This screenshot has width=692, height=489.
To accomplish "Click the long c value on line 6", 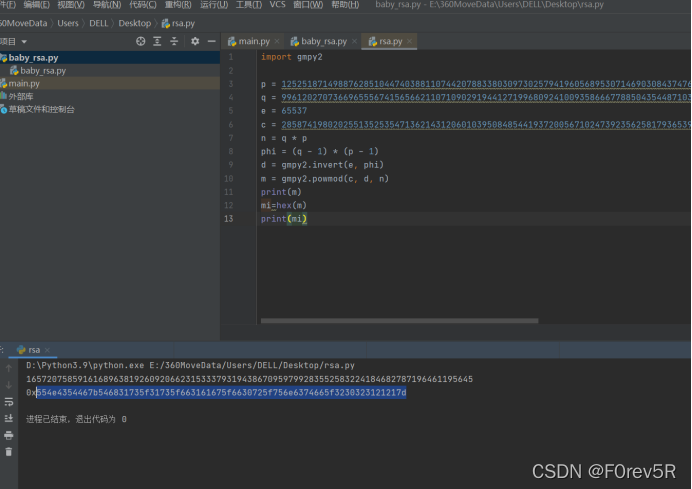I will (x=486, y=124).
